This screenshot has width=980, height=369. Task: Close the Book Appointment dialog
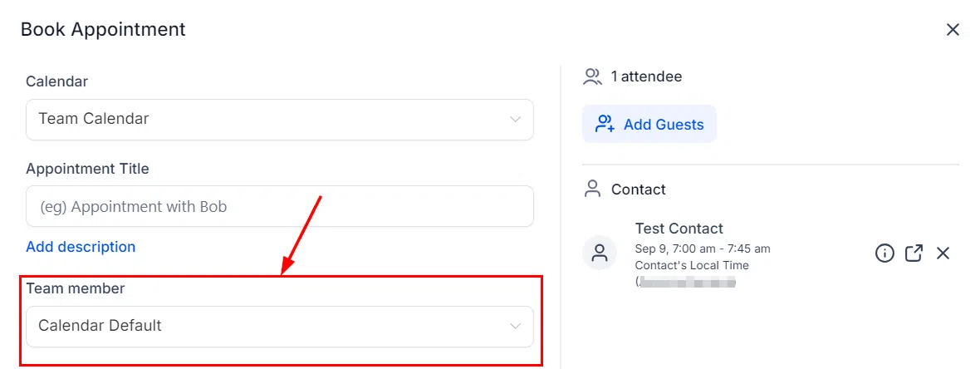click(x=953, y=29)
